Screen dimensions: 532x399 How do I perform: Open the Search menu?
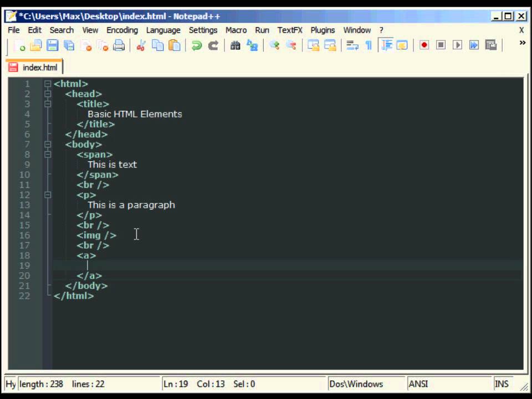pos(62,30)
